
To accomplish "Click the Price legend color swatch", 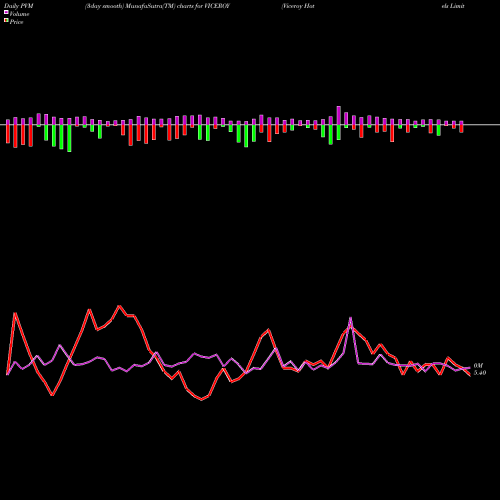I will click(6, 21).
